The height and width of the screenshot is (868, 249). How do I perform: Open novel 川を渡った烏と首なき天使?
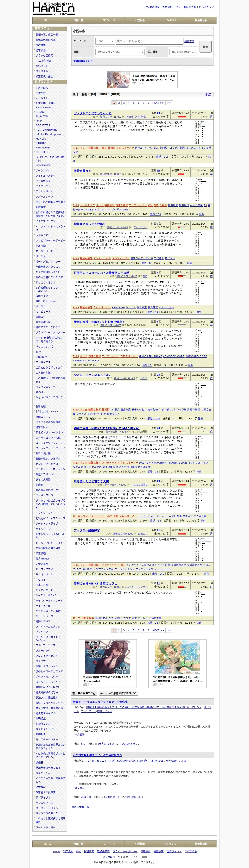point(91,481)
